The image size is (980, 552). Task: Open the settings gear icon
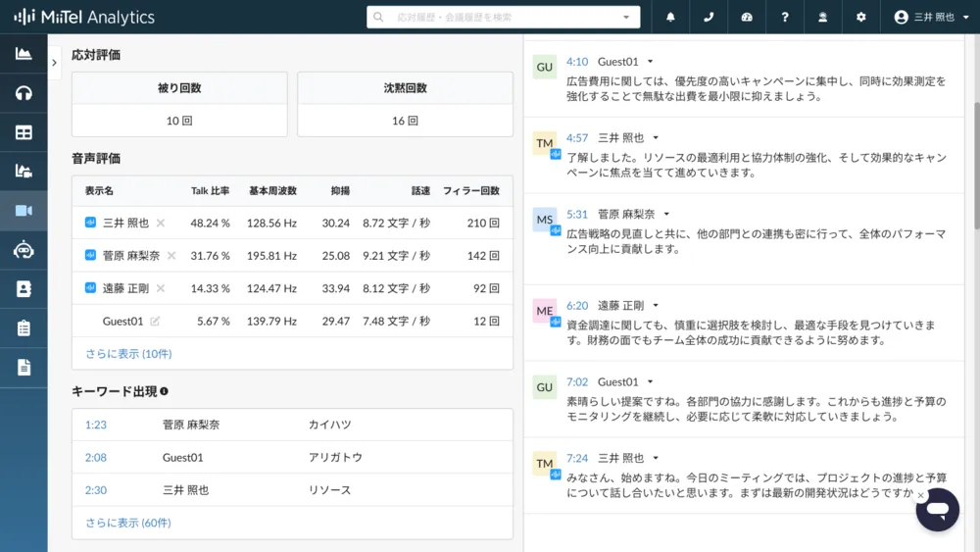861,18
